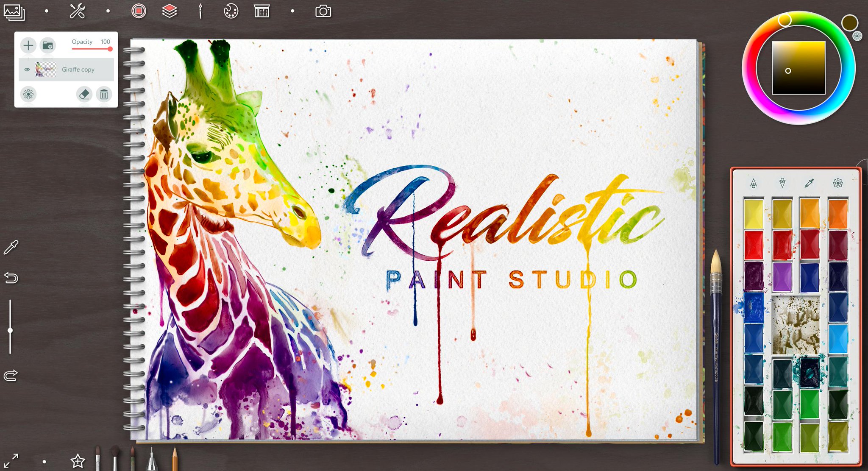Select the eyedropper tool on left sidebar

coord(11,248)
